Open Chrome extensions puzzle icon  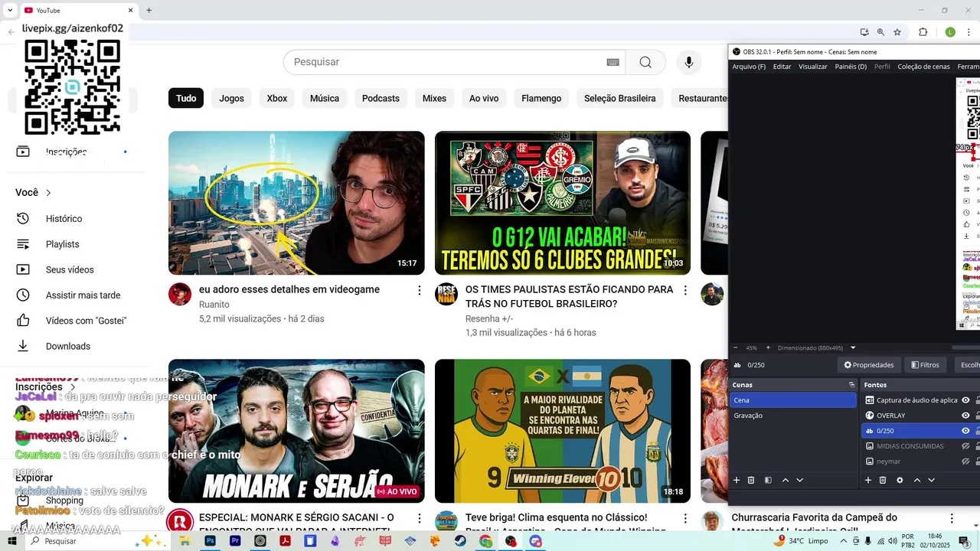[923, 32]
